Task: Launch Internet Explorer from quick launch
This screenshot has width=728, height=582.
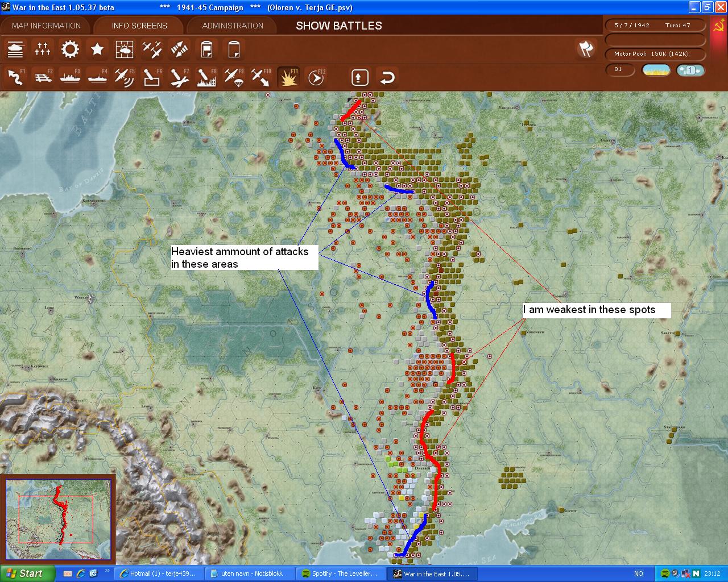Action: point(81,573)
